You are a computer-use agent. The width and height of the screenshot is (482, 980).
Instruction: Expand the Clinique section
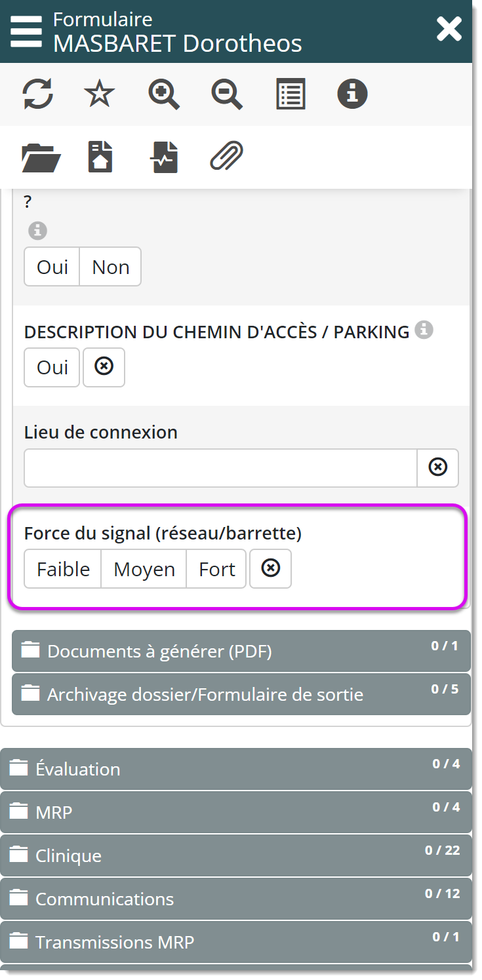point(235,855)
